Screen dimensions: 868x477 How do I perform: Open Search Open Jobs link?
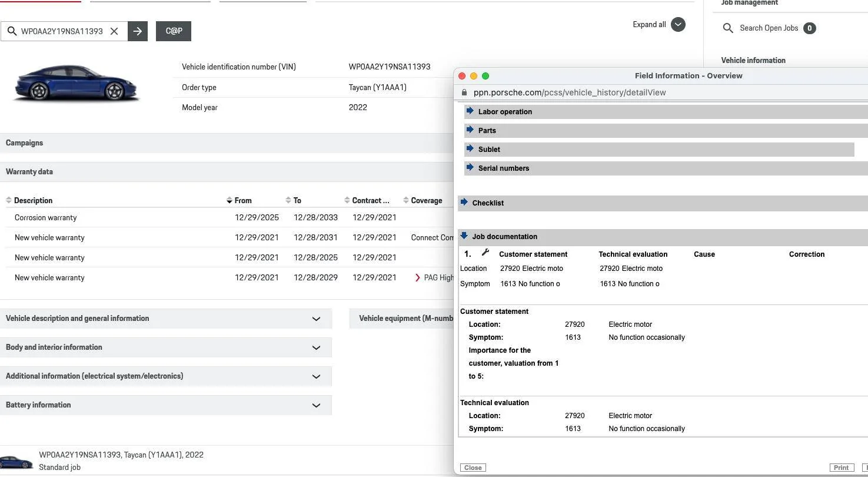(769, 28)
